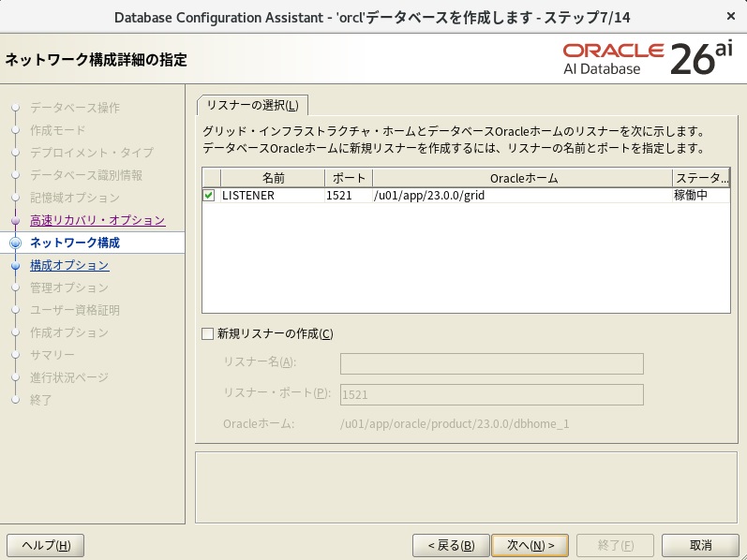Image resolution: width=747 pixels, height=560 pixels.
Task: Click the ステータス column header
Action: (701, 178)
